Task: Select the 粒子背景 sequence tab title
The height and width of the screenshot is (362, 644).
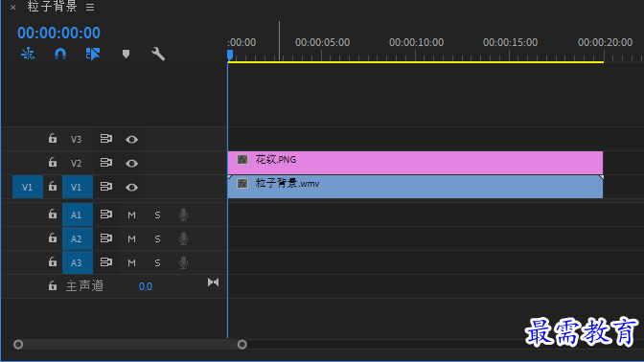Action: (x=52, y=7)
